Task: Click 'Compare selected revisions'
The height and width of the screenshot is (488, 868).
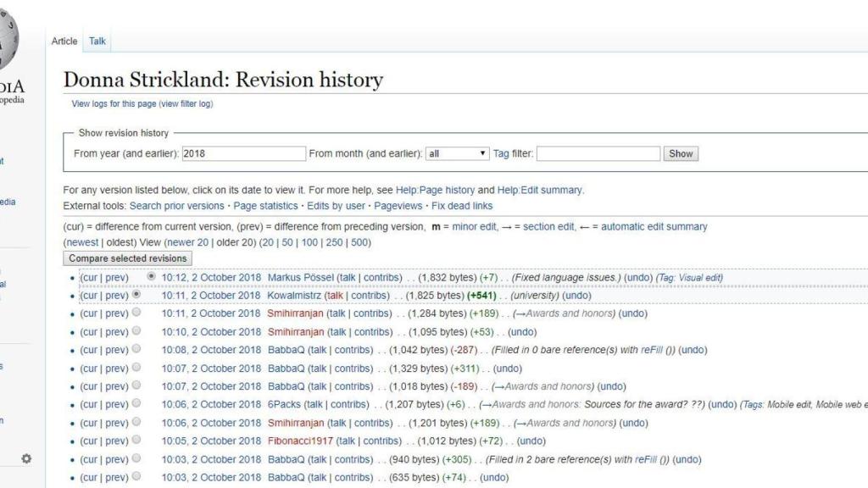Action: [125, 258]
